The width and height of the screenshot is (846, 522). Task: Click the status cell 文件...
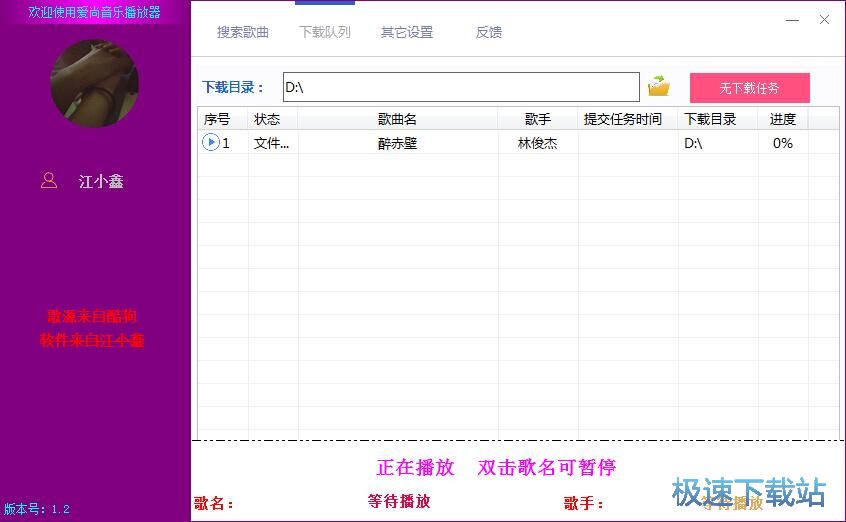click(271, 143)
